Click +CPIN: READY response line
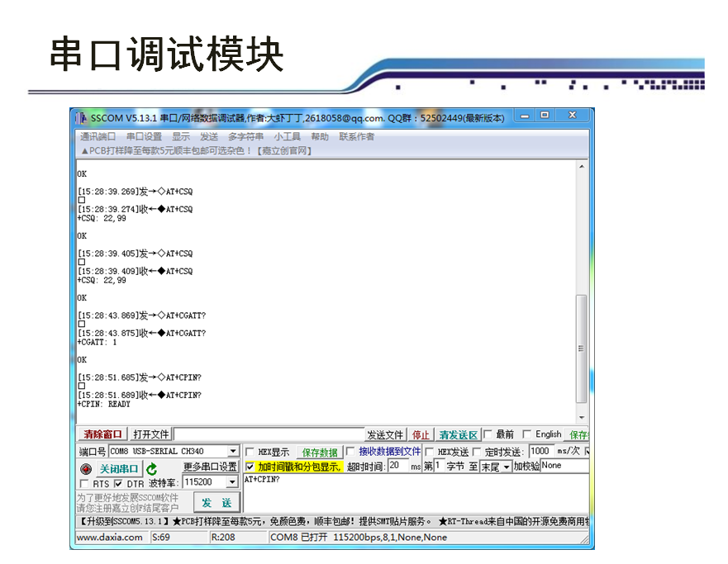 coord(104,404)
